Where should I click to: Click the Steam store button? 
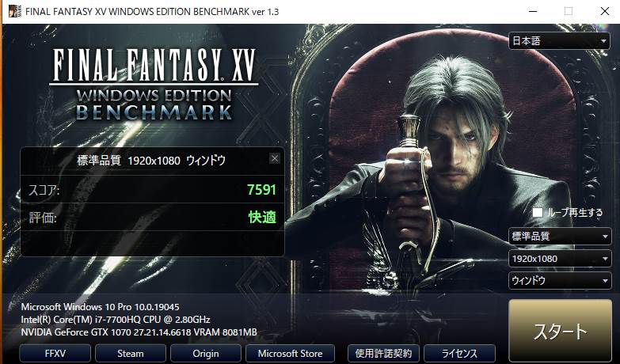pos(131,354)
